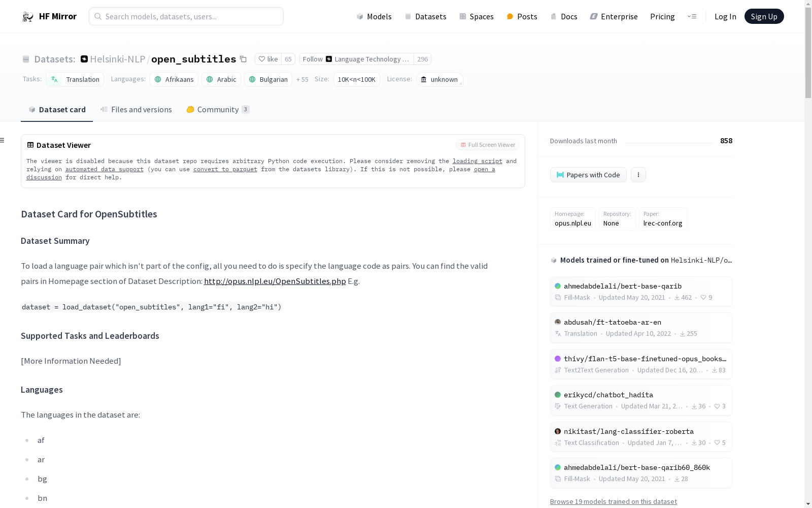Viewport: 812px width, 508px height.
Task: Open erikycd/chatbot_hadita model card
Action: (x=641, y=400)
